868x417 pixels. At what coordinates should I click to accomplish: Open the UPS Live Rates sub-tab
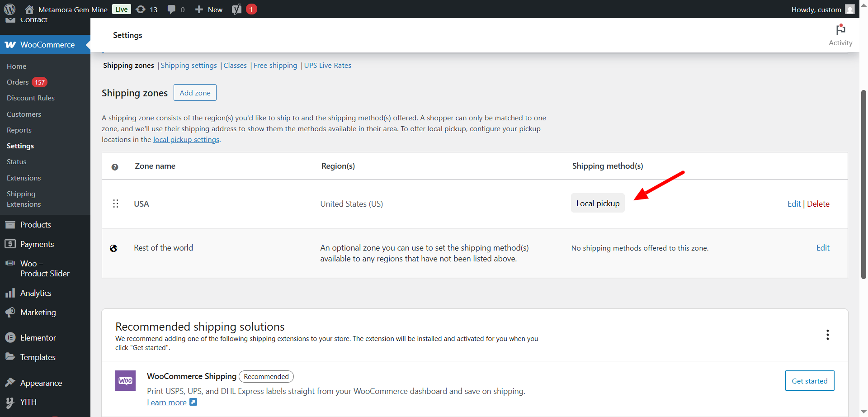click(x=328, y=66)
